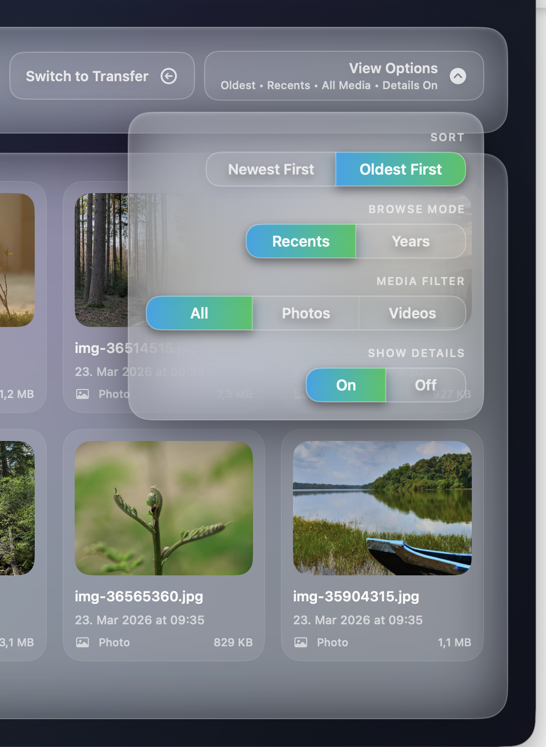Screen dimensions: 546x747
Task: Select Oldest First sort
Action: point(401,169)
